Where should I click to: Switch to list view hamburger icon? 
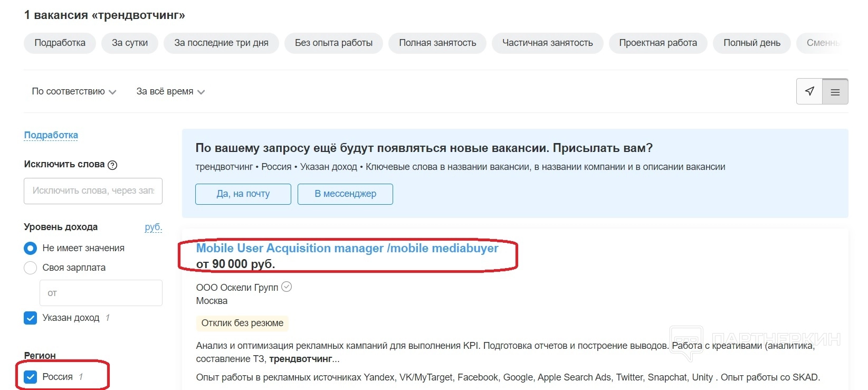pos(835,92)
